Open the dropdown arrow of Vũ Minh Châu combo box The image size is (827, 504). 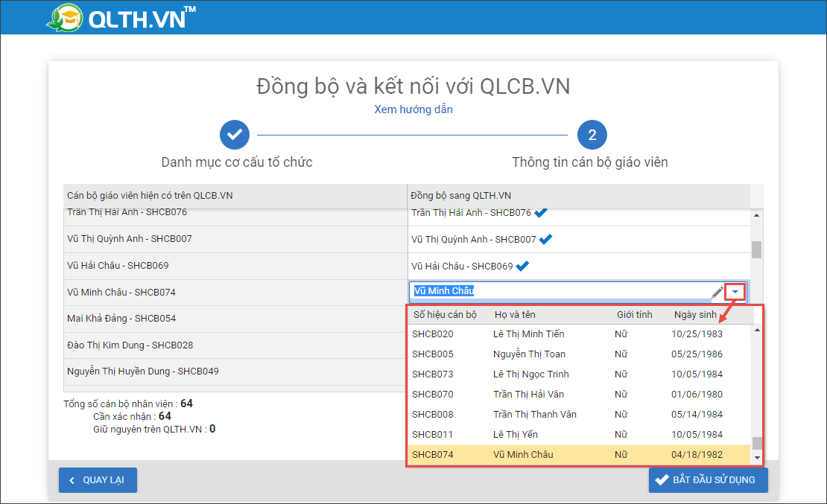click(x=735, y=292)
